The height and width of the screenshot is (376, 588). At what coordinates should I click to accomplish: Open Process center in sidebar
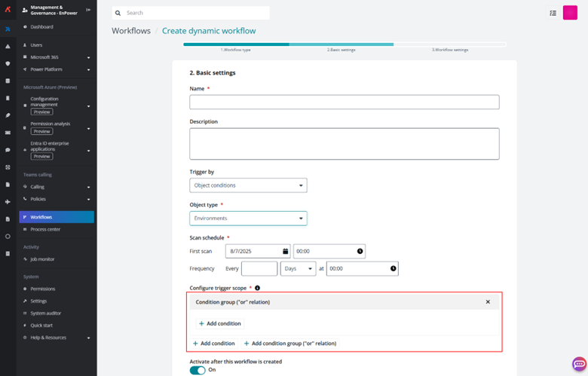(x=45, y=229)
